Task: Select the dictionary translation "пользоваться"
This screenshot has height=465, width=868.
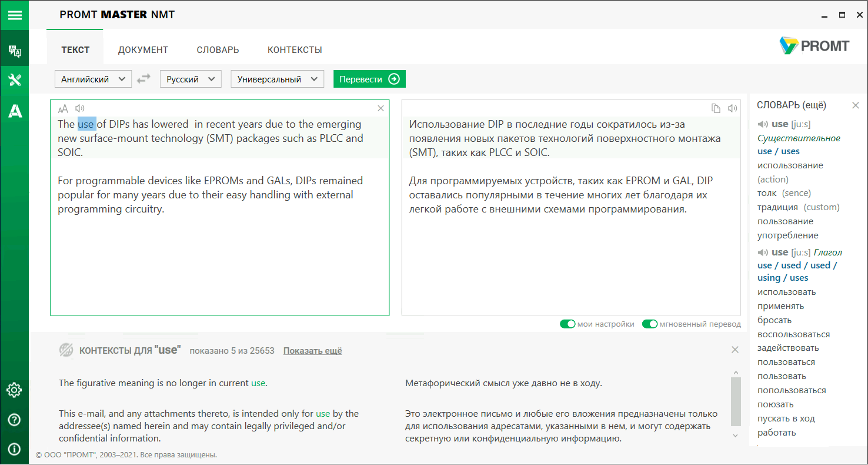Action: tap(786, 362)
